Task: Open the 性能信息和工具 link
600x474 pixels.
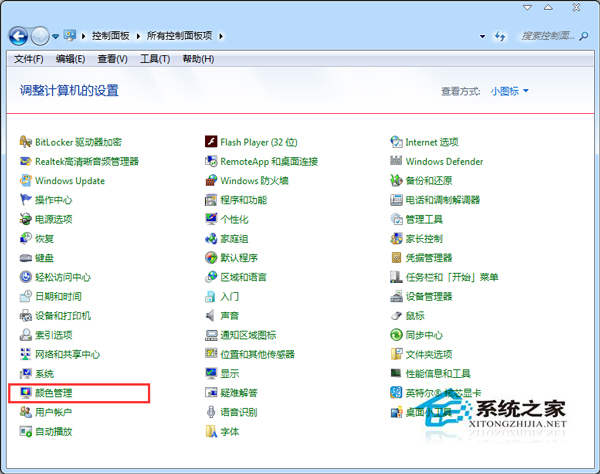Action: click(438, 373)
